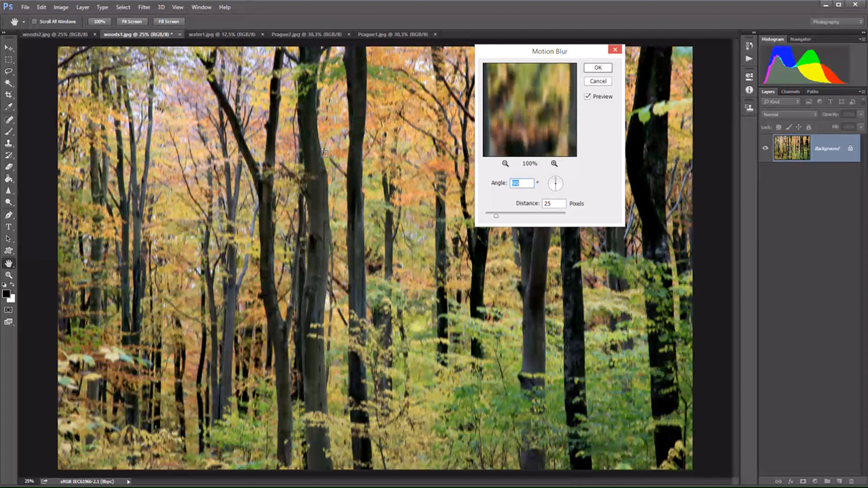Open the Filter menu
Viewport: 868px width, 488px height.
point(144,7)
